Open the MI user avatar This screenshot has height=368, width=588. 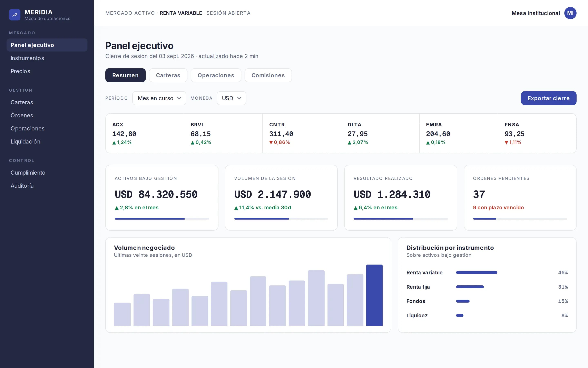570,13
